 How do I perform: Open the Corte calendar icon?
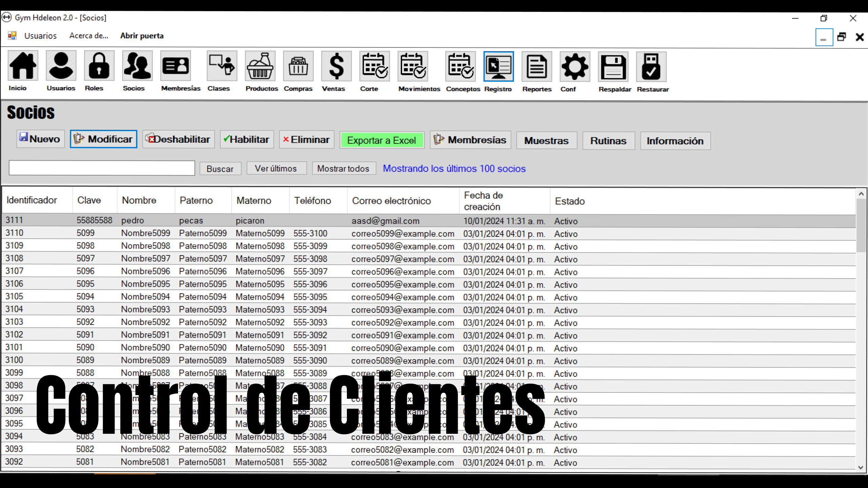(x=374, y=66)
